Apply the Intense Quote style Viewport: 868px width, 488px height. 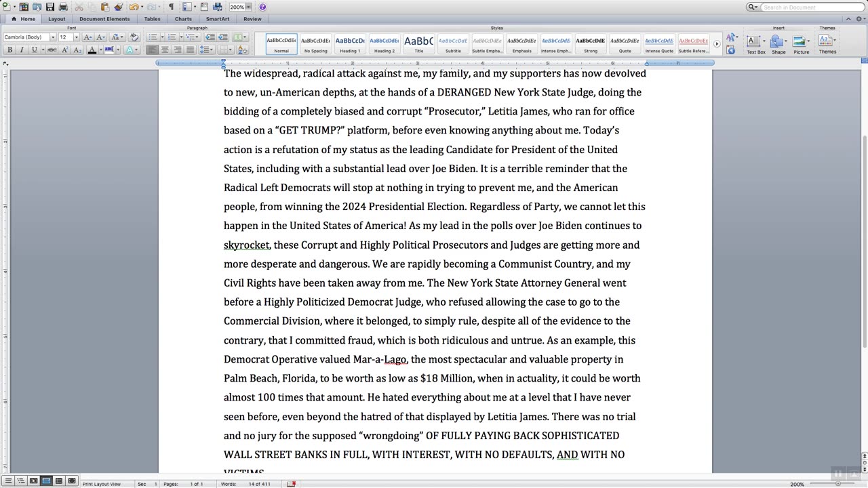click(659, 44)
